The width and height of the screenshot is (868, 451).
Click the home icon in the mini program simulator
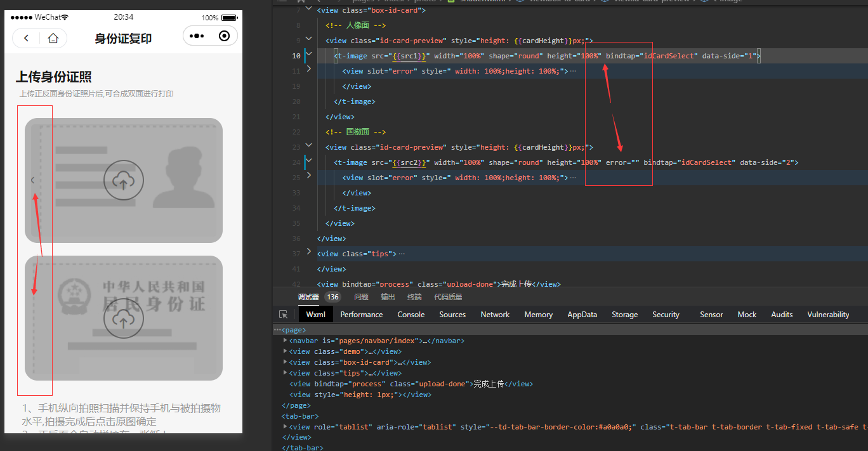pos(53,38)
